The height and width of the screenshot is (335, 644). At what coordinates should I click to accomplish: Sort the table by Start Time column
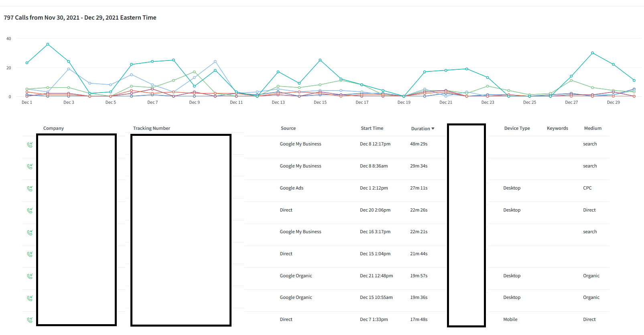tap(372, 128)
